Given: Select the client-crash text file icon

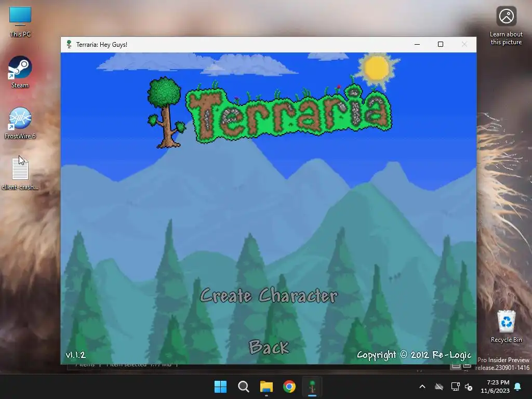Looking at the screenshot, I should [20, 174].
